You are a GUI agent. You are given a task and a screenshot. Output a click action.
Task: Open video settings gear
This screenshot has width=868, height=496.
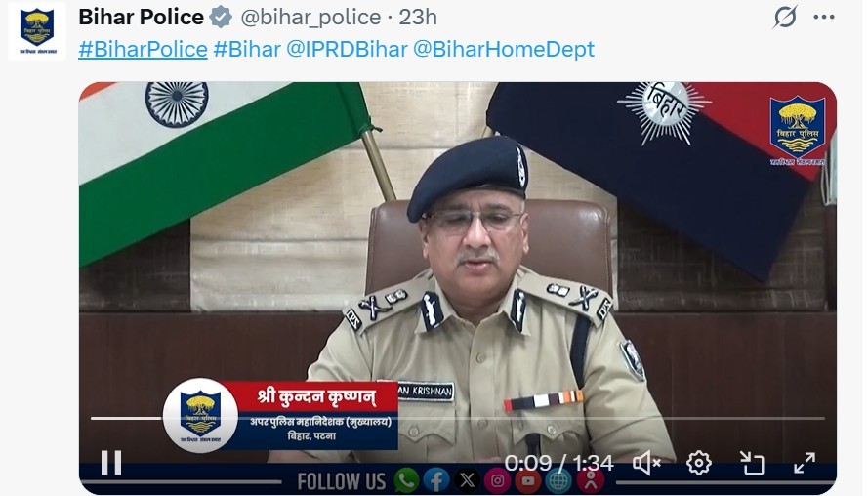[x=699, y=463]
